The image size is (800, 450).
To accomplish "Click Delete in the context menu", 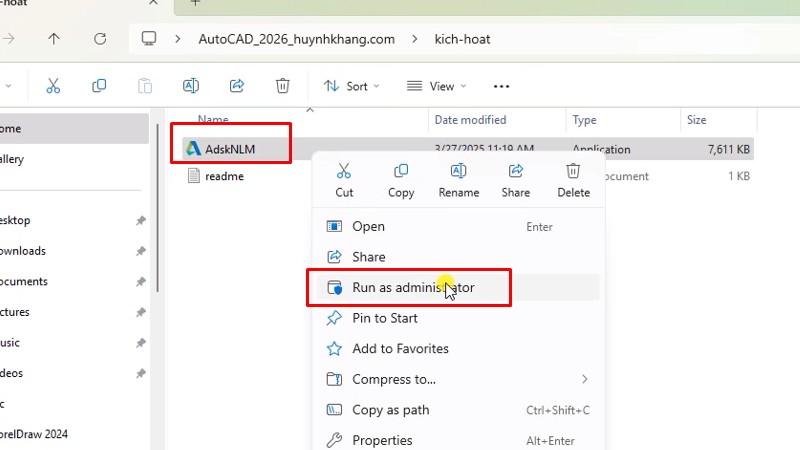I will pyautogui.click(x=573, y=180).
